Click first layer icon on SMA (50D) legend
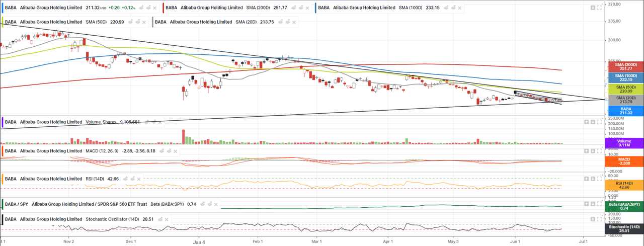This screenshot has height=246, width=644. pyautogui.click(x=130, y=22)
